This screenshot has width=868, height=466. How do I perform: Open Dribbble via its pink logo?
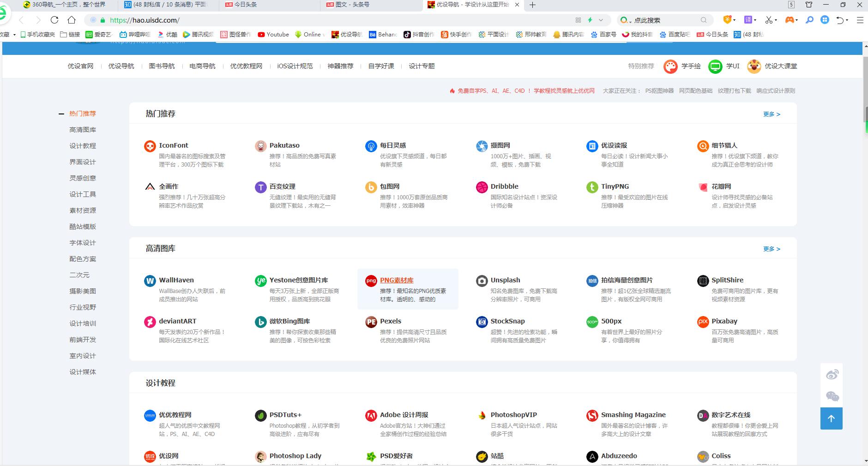point(482,187)
